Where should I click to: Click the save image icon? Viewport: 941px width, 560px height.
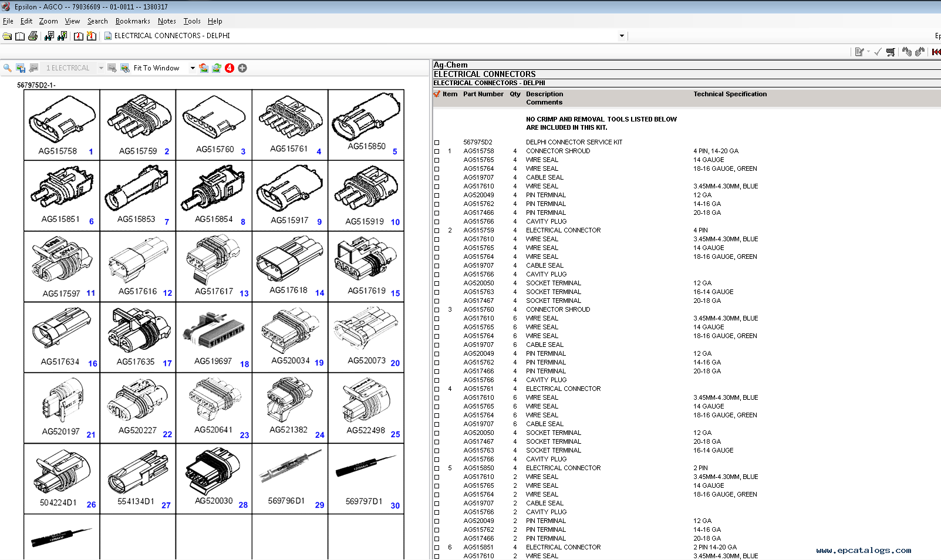click(21, 68)
